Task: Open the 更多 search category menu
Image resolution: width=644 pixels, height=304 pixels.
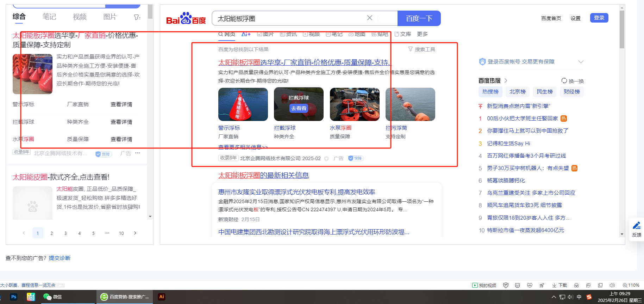Action: coord(422,34)
